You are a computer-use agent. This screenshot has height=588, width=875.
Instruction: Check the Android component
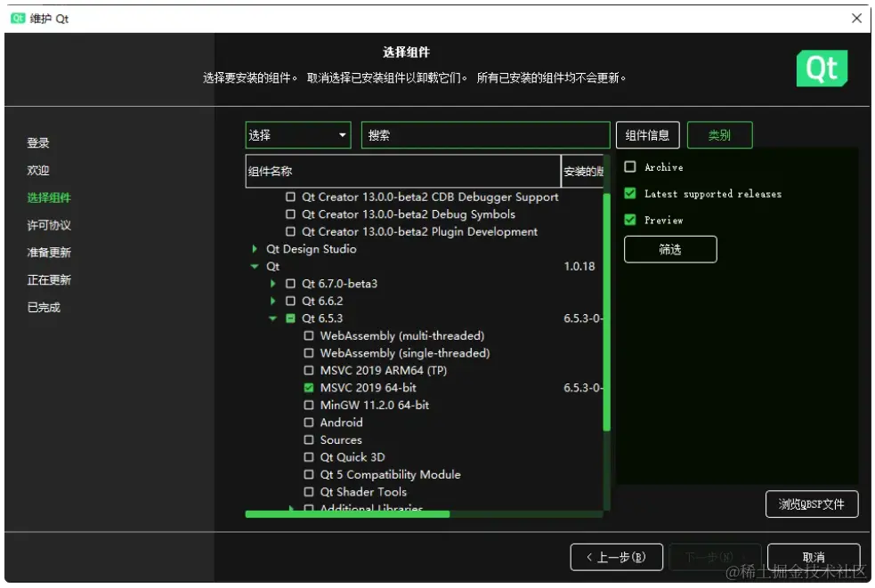click(309, 423)
